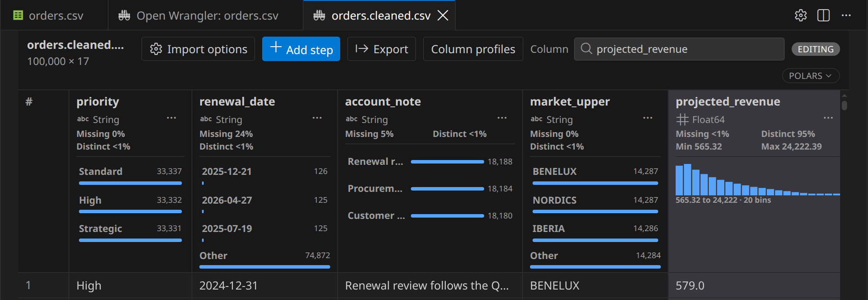Select the market_upper column header
Image resolution: width=868 pixels, height=300 pixels.
(570, 102)
